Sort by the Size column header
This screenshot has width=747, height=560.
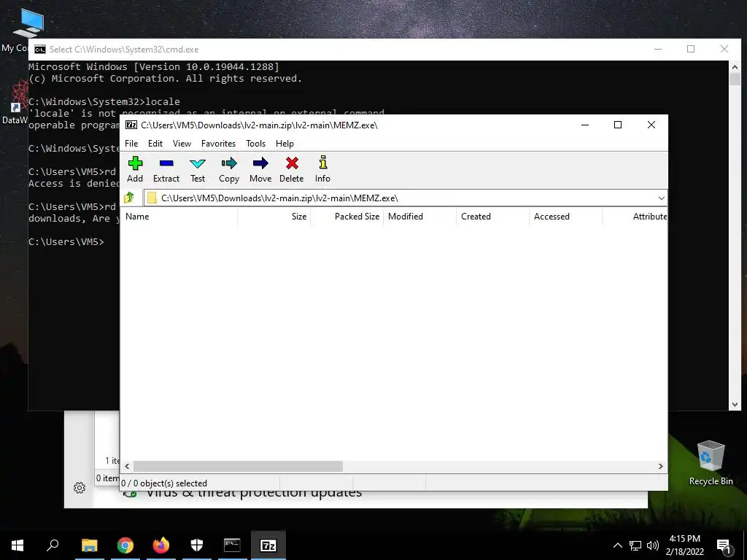tap(274, 216)
